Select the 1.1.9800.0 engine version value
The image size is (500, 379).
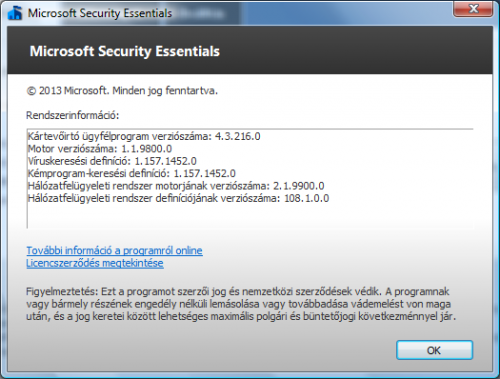pyautogui.click(x=147, y=149)
